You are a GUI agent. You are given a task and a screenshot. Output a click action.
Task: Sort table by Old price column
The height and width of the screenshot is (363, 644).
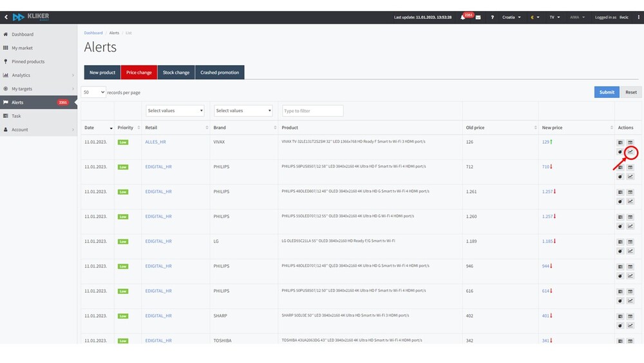pyautogui.click(x=500, y=128)
